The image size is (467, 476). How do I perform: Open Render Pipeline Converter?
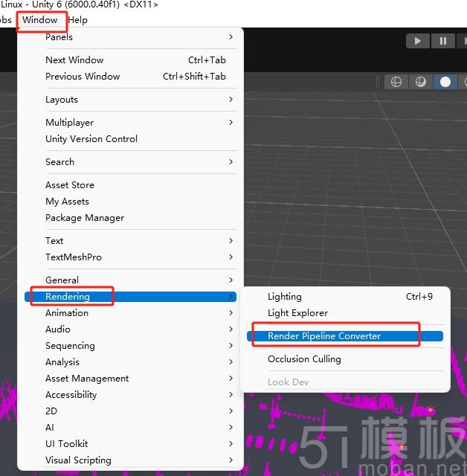[x=345, y=336]
